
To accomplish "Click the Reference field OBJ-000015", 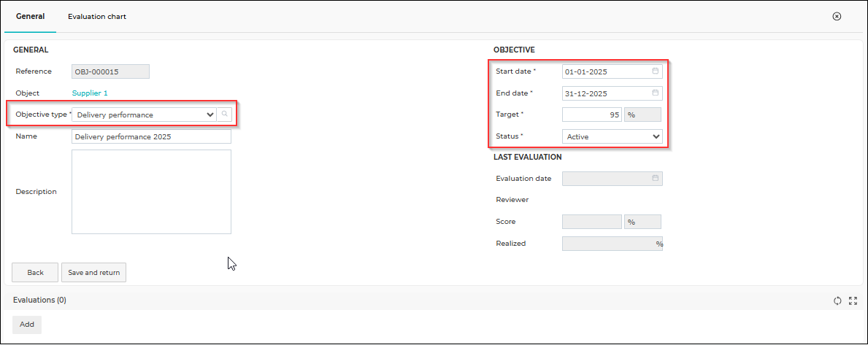I will coord(111,71).
